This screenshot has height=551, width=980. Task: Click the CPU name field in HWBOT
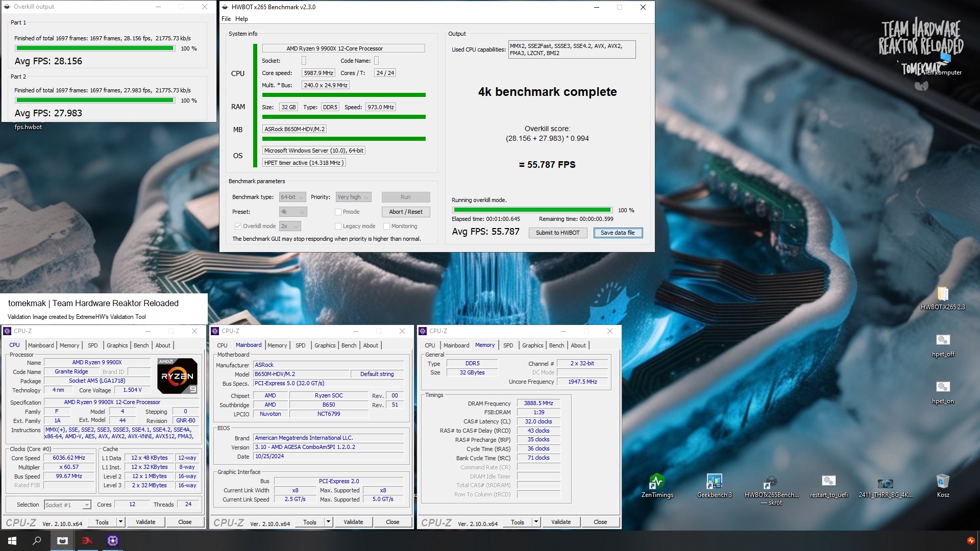pyautogui.click(x=344, y=48)
